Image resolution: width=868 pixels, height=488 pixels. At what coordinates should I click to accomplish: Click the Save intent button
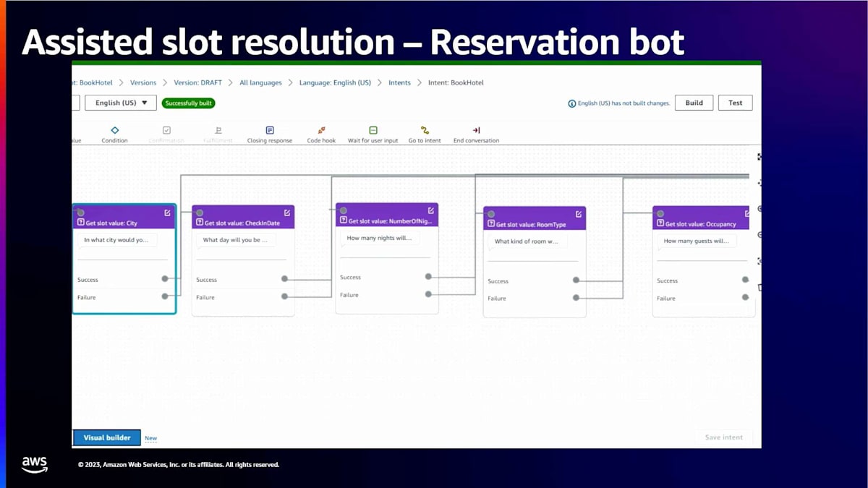(x=723, y=437)
